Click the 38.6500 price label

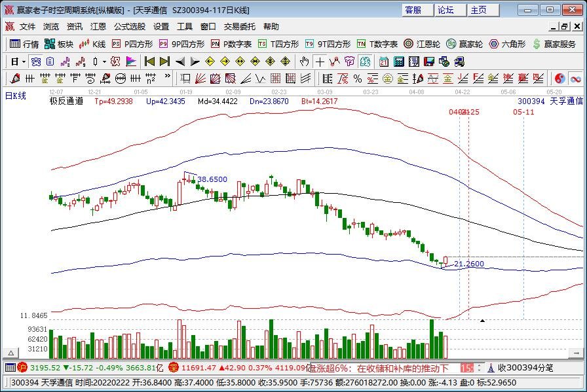(212, 179)
